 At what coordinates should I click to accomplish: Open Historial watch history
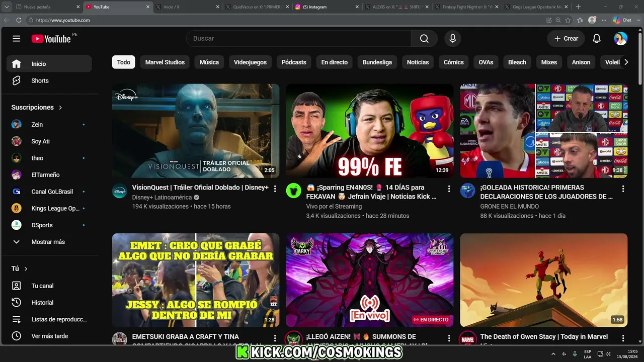(x=49, y=303)
